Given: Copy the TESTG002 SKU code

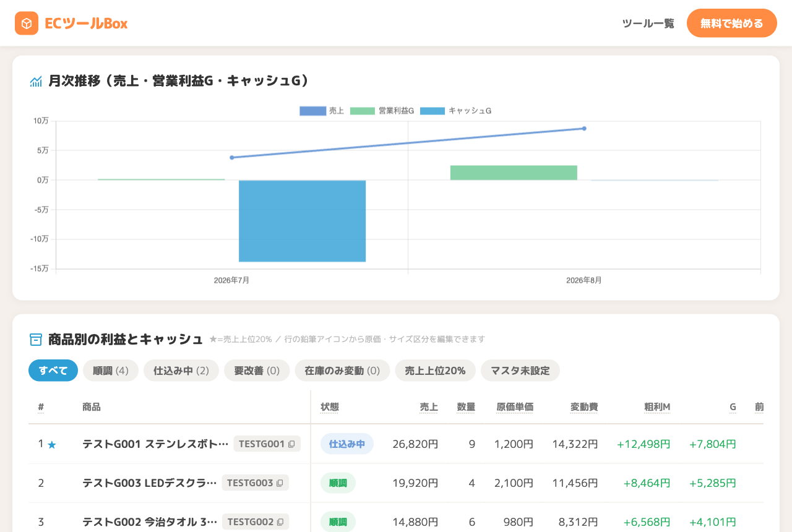Looking at the screenshot, I should click(280, 522).
